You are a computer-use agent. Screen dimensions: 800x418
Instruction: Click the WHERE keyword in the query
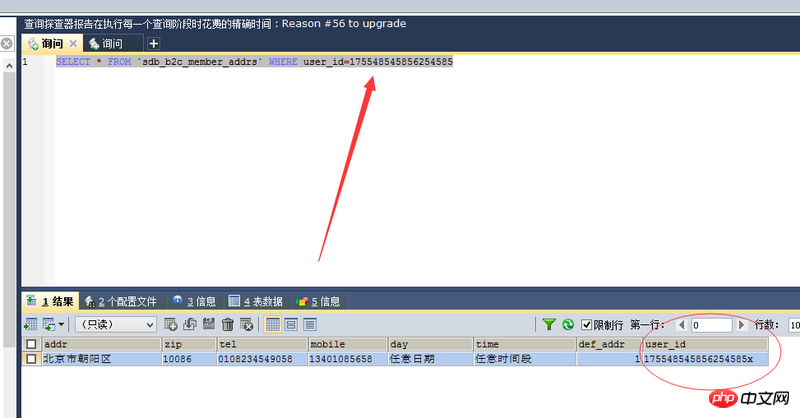click(283, 62)
